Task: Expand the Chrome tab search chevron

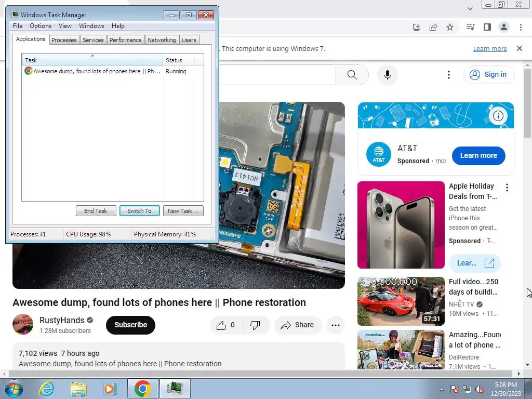Action: click(470, 8)
